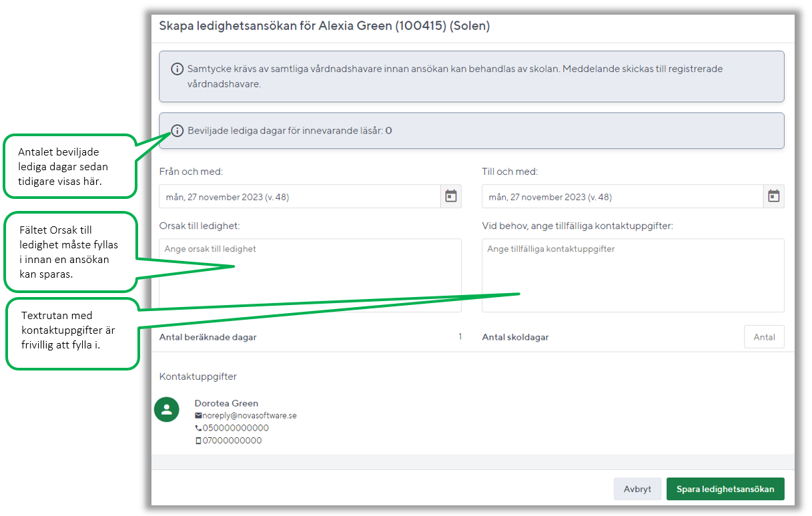Select the Från och med date field
Viewport: 812px width, 516px height.
pos(300,197)
